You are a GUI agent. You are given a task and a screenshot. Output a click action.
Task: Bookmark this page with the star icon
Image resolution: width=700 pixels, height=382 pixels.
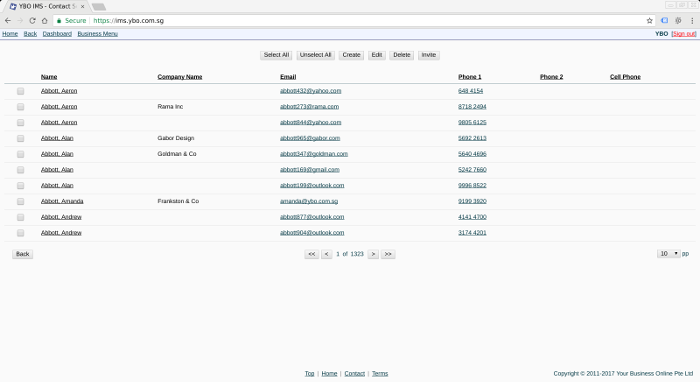[x=650, y=21]
